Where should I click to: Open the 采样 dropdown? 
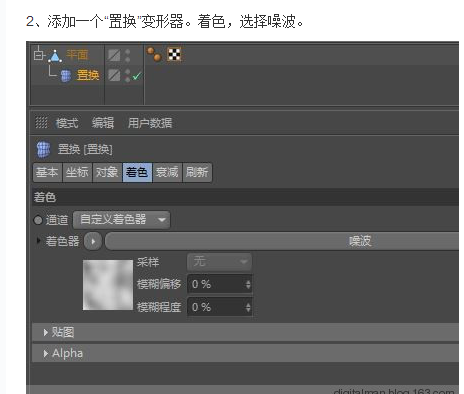219,262
